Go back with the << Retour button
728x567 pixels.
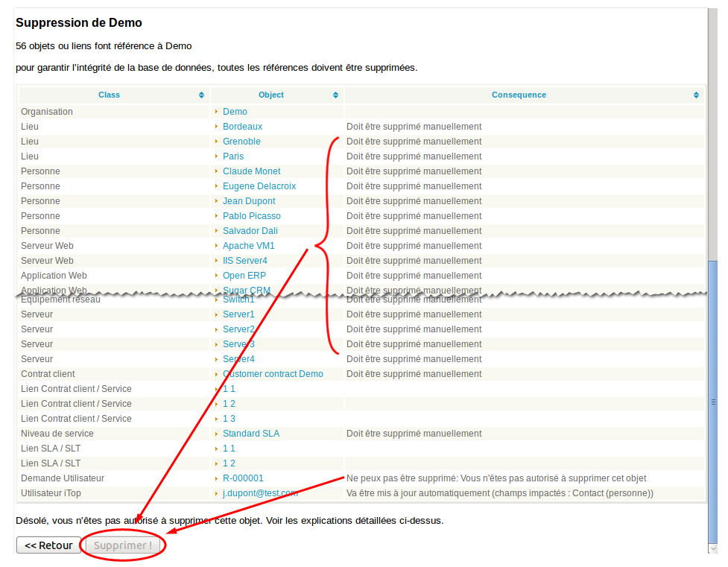click(x=48, y=545)
